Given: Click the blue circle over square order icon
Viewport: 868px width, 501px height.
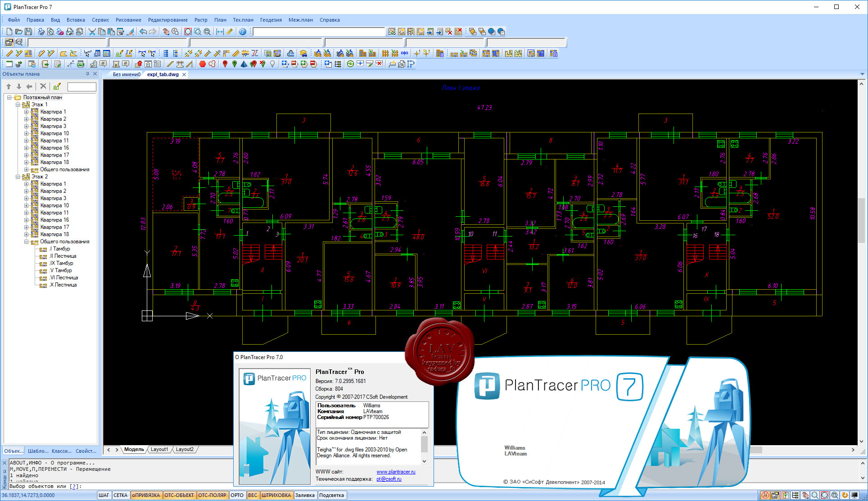Looking at the screenshot, I should click(492, 32).
